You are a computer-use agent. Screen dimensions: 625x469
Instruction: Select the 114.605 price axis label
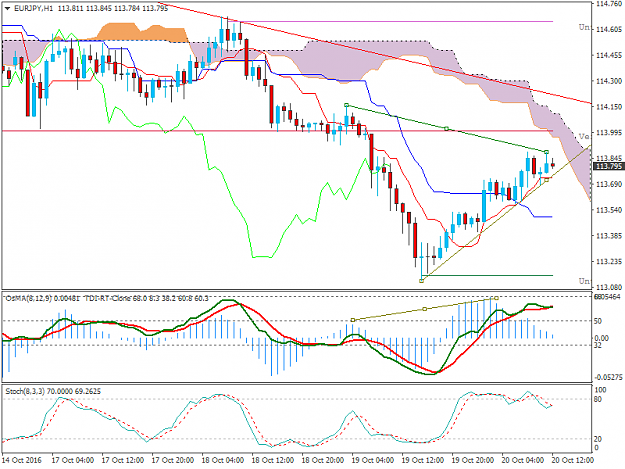click(609, 29)
